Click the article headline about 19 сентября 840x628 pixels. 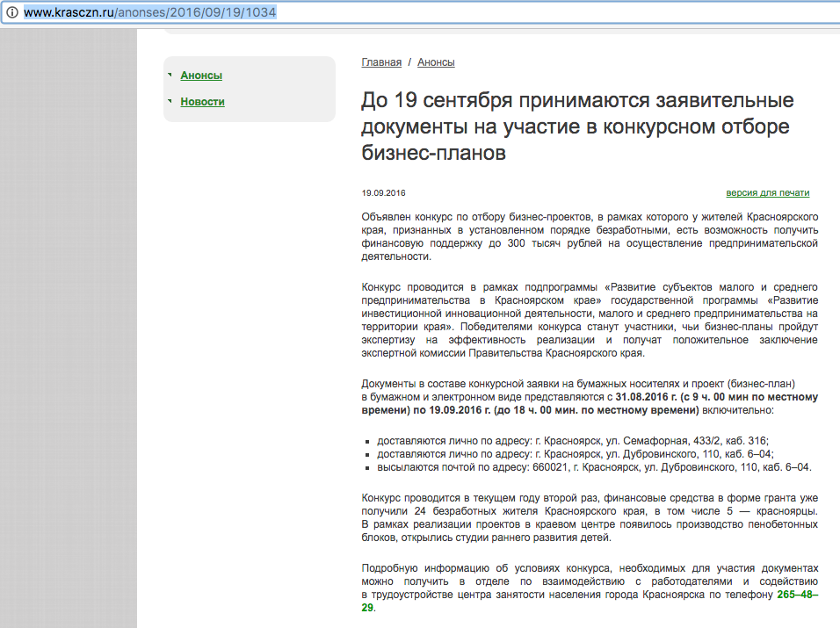tap(576, 126)
